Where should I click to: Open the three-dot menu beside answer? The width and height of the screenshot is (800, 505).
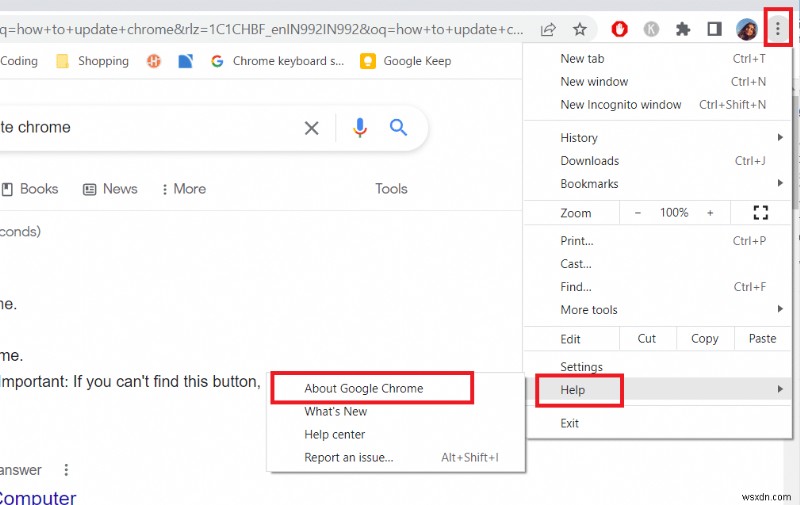(x=66, y=470)
